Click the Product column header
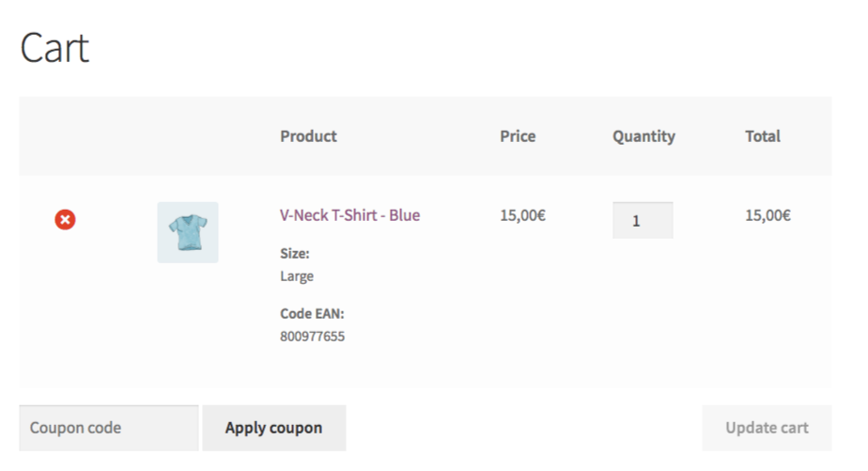Image resolution: width=868 pixels, height=471 pixels. 308,136
